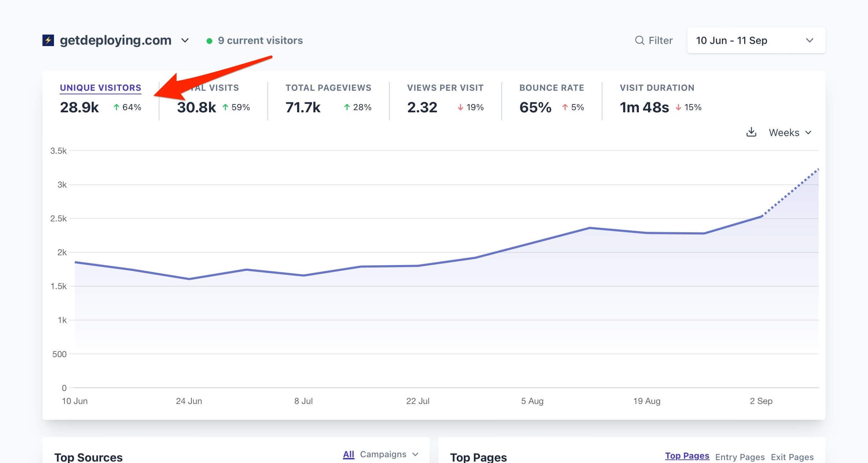Click the 3.5k y-axis label

(58, 151)
